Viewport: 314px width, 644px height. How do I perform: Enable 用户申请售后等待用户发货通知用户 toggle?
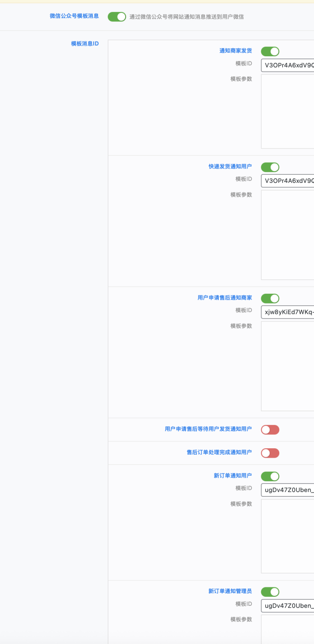coord(270,430)
